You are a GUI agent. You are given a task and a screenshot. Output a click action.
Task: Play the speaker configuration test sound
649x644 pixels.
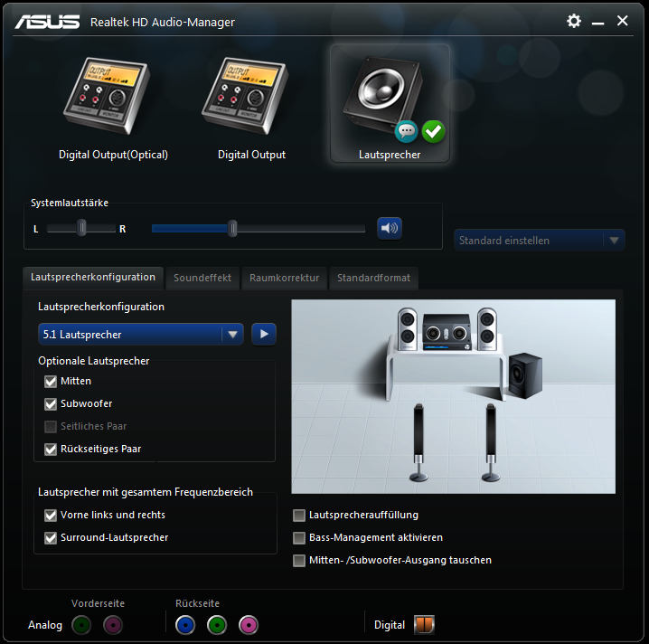[264, 334]
